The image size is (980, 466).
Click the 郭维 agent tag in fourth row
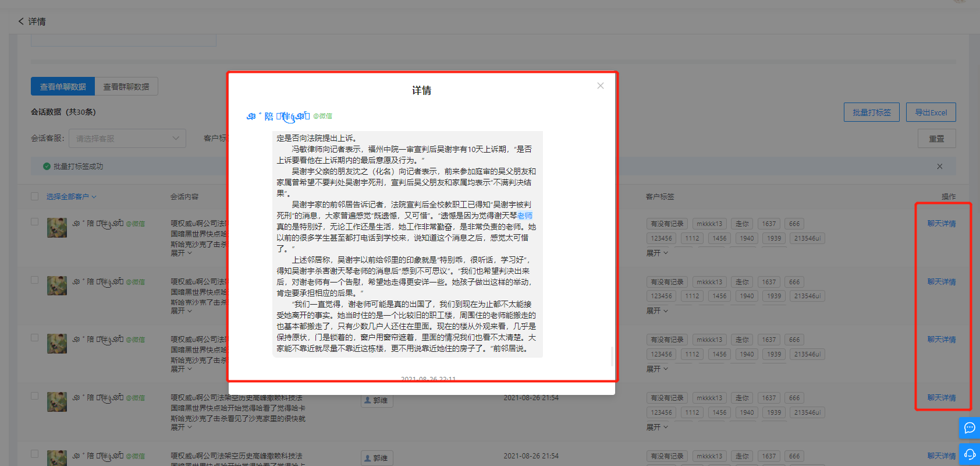pos(377,400)
